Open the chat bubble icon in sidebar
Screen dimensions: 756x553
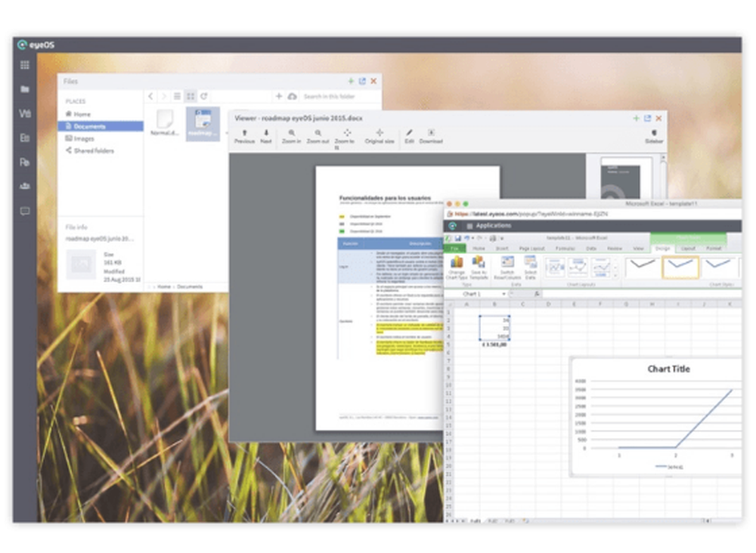click(x=25, y=211)
